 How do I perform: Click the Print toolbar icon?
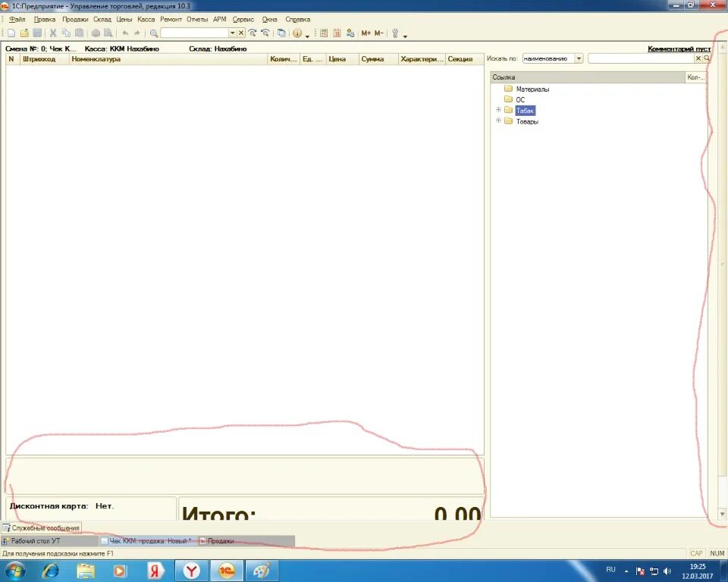[96, 33]
